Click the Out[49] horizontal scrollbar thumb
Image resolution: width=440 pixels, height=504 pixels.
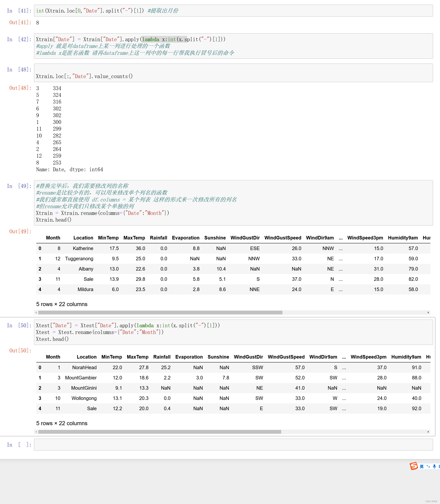point(160,313)
